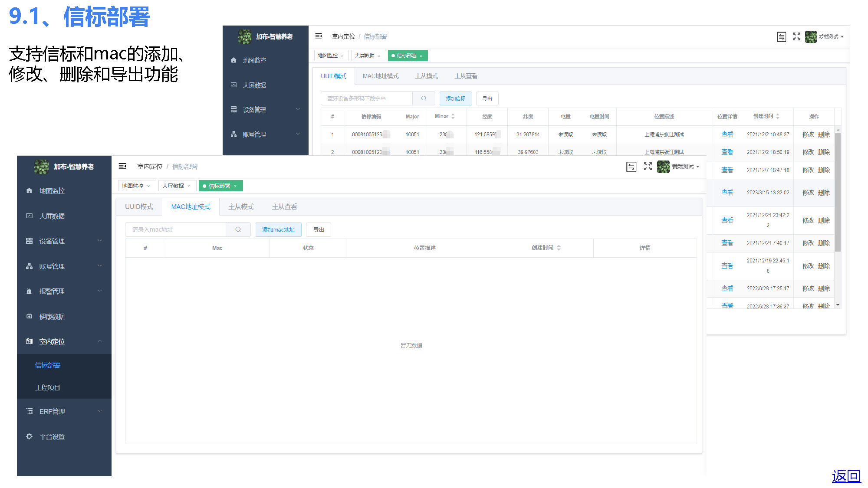Click the 返回 link
Screen dimensions: 868x488
coord(846,476)
